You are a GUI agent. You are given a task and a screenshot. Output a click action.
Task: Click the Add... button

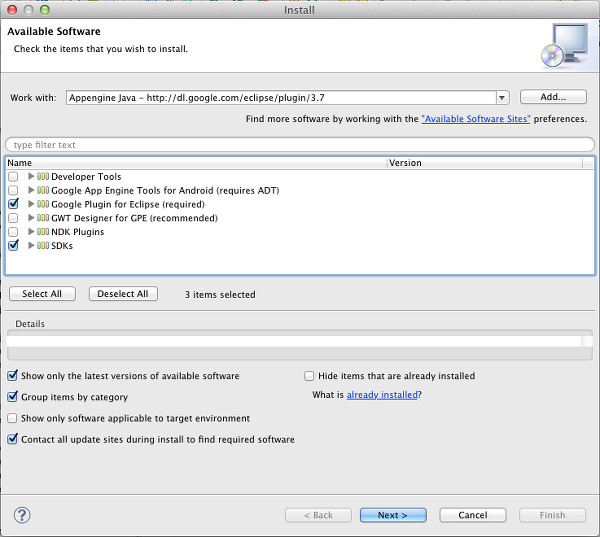[553, 97]
